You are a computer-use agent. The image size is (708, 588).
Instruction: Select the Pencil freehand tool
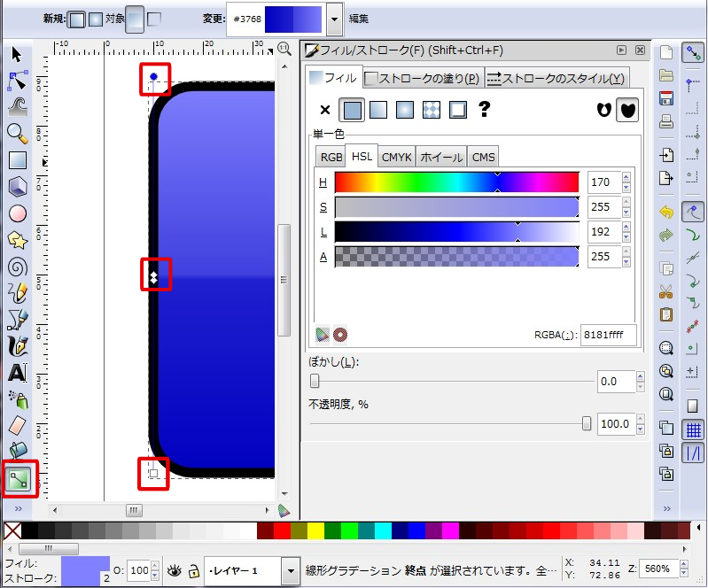point(18,293)
